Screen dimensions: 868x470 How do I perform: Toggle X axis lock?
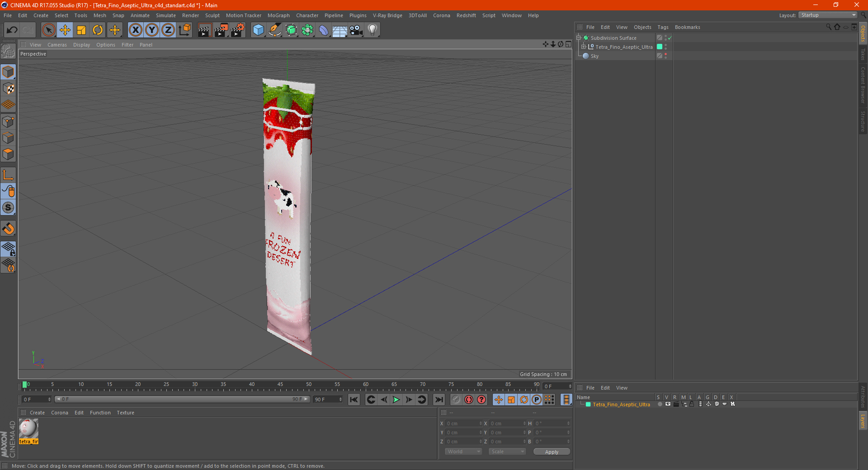coord(135,30)
